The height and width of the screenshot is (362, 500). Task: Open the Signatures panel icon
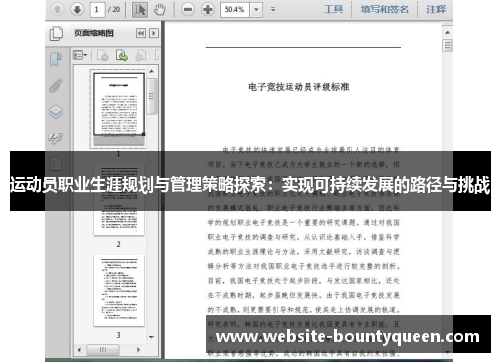coord(56,138)
